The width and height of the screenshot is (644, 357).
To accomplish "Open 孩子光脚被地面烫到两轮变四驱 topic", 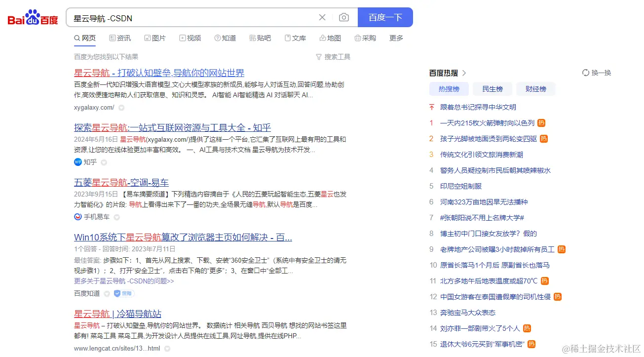I will (489, 139).
